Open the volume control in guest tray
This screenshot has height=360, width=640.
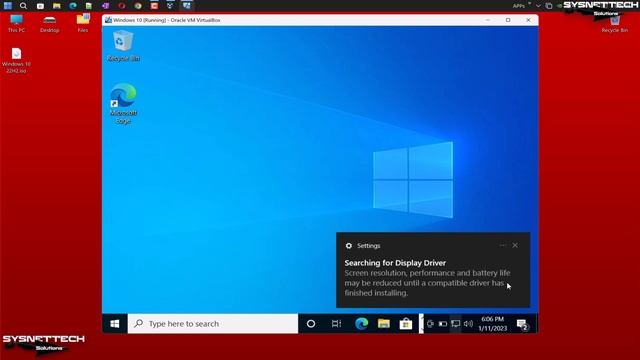coord(468,324)
